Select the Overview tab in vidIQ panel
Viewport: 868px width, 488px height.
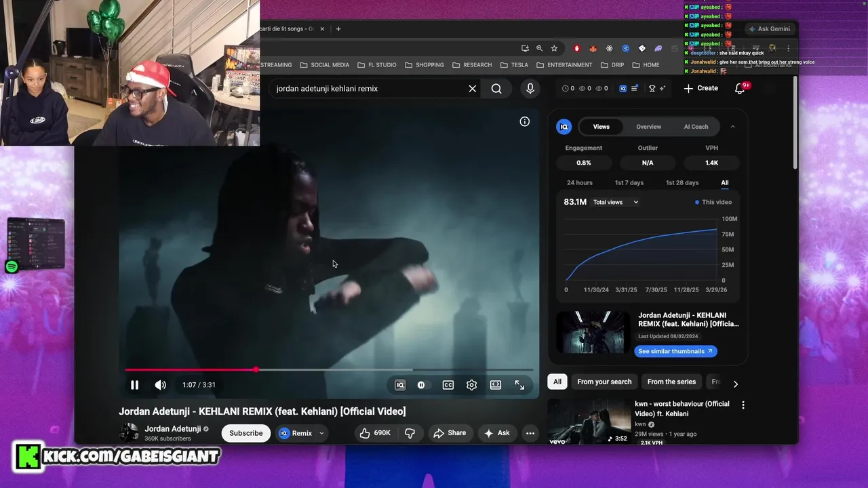point(649,127)
